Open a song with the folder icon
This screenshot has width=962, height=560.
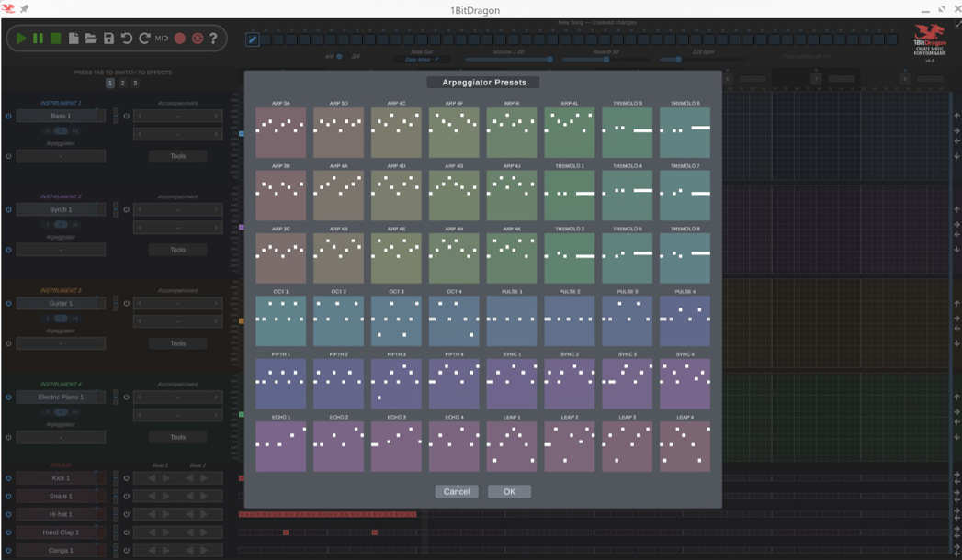(91, 39)
